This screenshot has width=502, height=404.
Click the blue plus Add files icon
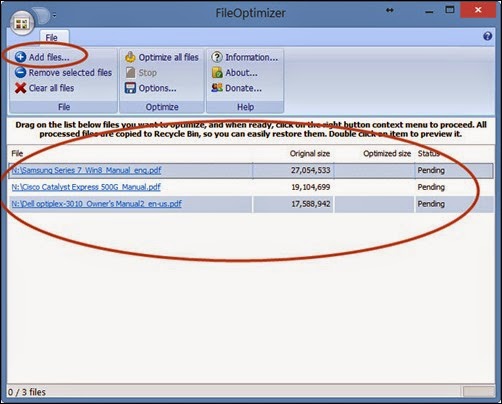(x=20, y=57)
